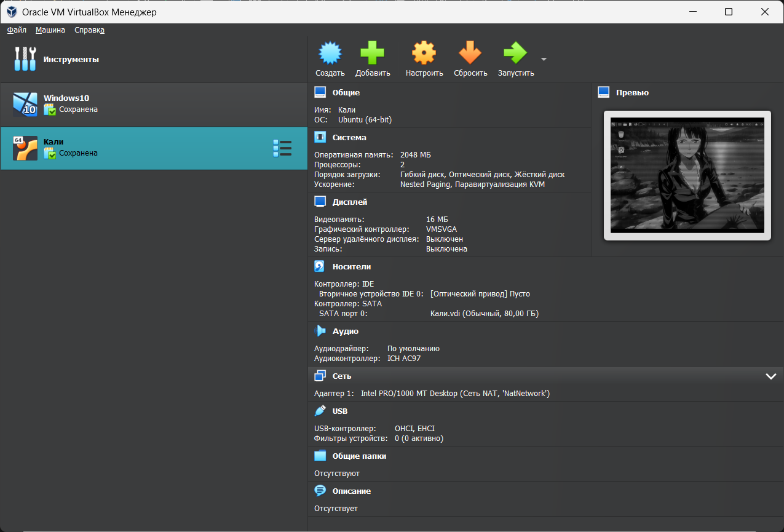Screen dimensions: 784x532
Task: Click the Сеть section network icon
Action: point(320,376)
